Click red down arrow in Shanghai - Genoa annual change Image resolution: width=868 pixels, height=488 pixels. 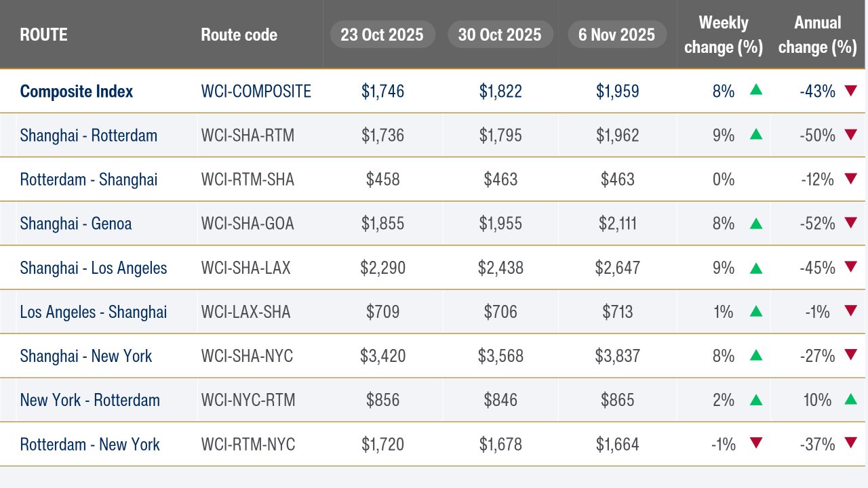(851, 223)
